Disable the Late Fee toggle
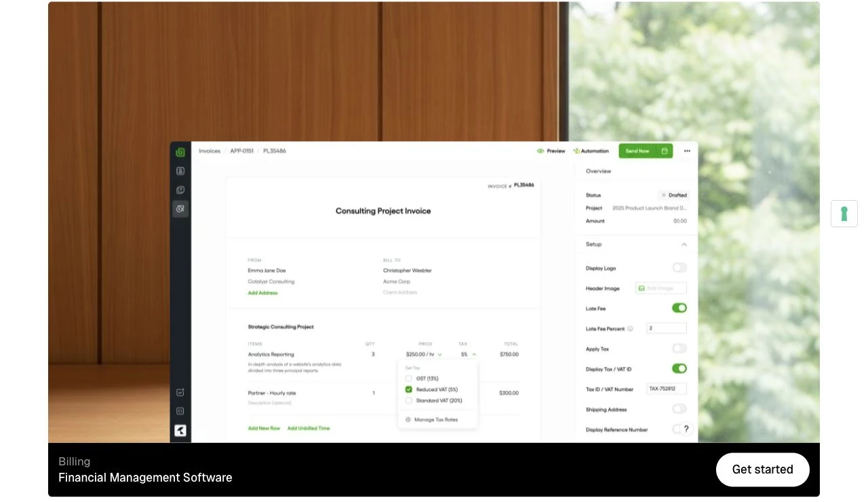 point(679,308)
